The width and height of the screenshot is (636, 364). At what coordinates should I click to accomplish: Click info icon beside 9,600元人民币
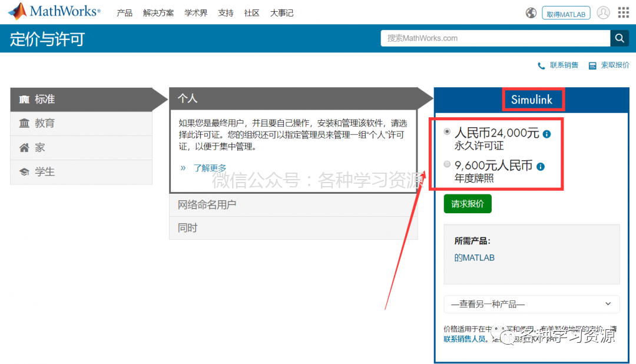pos(540,166)
